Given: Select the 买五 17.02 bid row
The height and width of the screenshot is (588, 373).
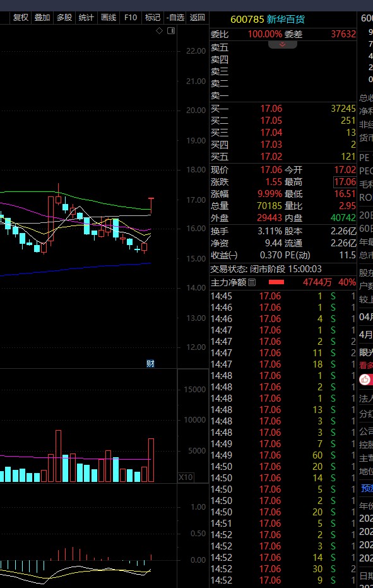Looking at the screenshot, I should [x=283, y=157].
